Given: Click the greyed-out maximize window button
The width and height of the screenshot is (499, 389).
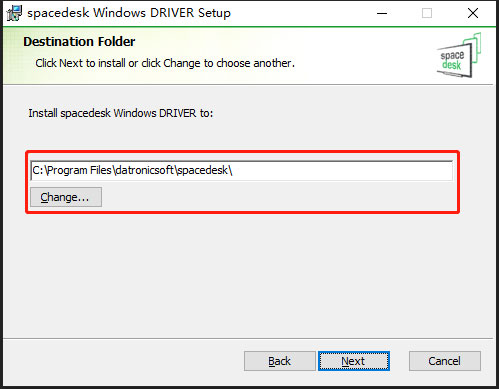Looking at the screenshot, I should [427, 13].
